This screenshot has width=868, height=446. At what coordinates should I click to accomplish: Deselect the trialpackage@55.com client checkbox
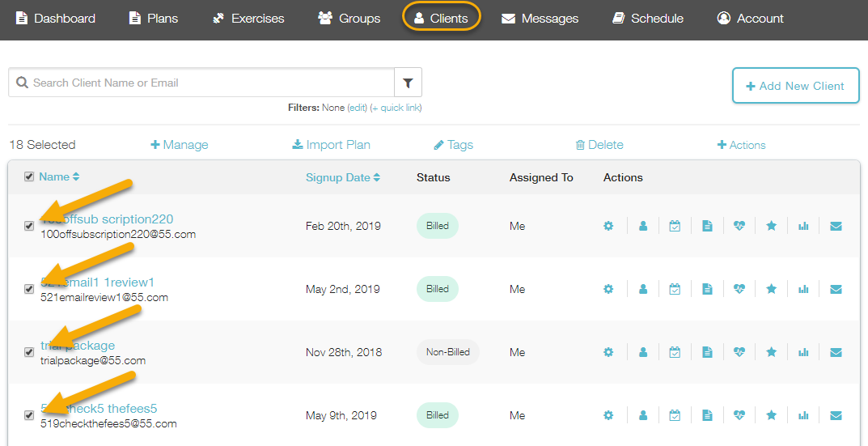click(x=29, y=352)
